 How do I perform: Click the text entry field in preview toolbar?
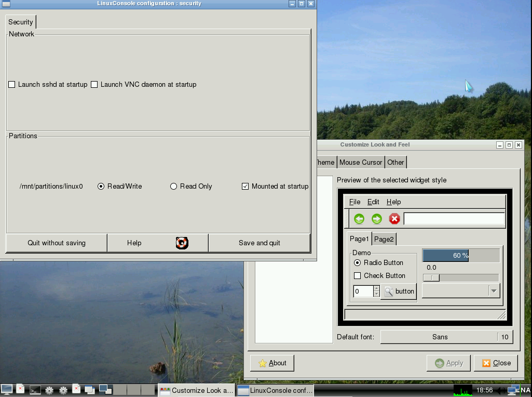click(454, 219)
